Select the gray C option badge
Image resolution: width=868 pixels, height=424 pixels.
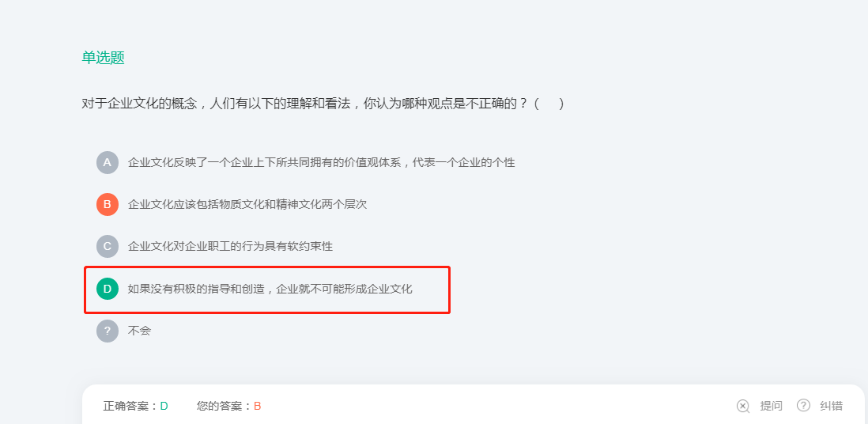pyautogui.click(x=108, y=247)
